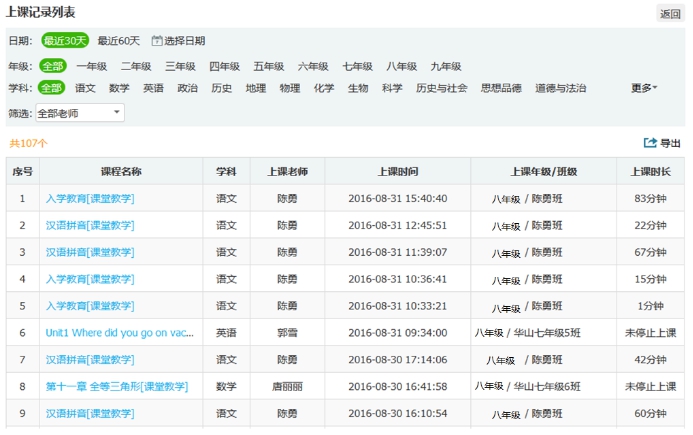Click timestamp 2016-08-30 16:41:58
The image size is (693, 435).
tap(398, 386)
